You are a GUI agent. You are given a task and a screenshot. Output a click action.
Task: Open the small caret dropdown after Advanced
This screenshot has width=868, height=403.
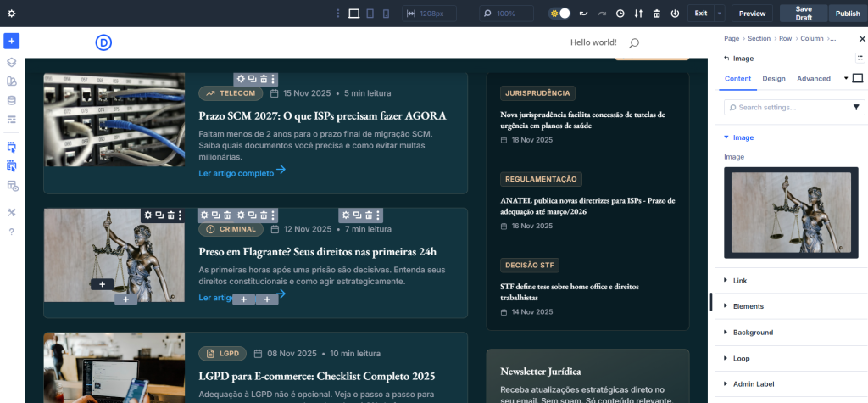[x=846, y=78]
